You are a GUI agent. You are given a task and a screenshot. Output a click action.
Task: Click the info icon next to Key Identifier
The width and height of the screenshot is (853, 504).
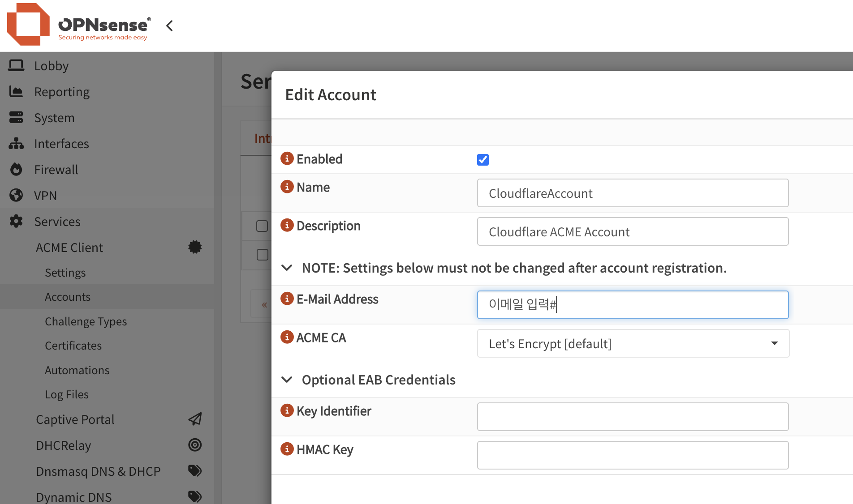(287, 410)
